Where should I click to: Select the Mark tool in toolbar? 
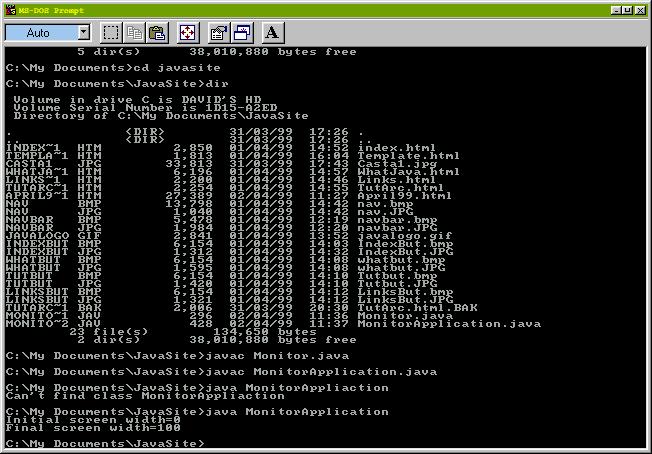point(111,32)
